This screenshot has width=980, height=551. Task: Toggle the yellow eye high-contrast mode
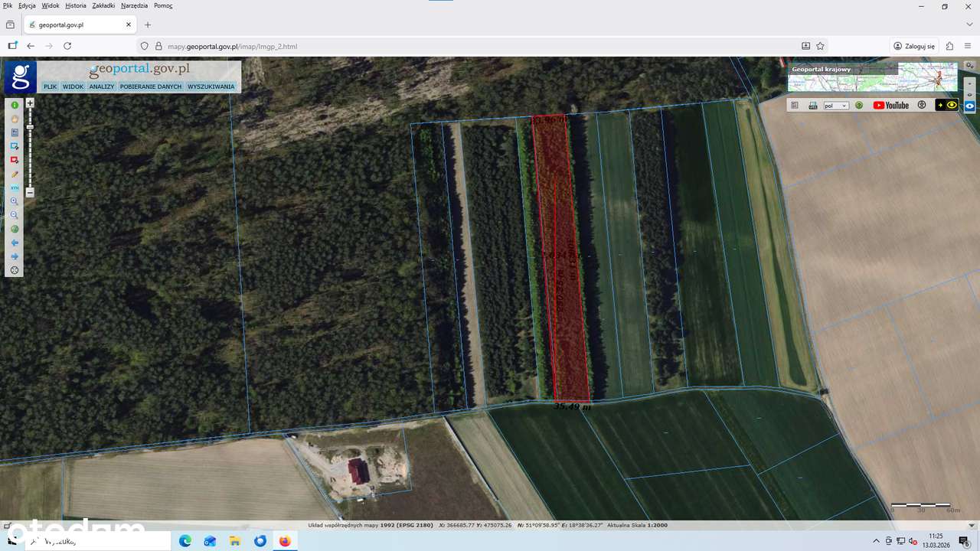(946, 106)
